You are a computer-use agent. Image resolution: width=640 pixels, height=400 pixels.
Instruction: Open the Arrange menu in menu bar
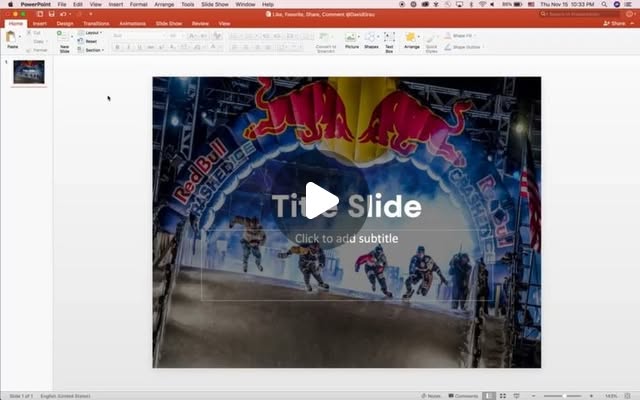click(164, 4)
